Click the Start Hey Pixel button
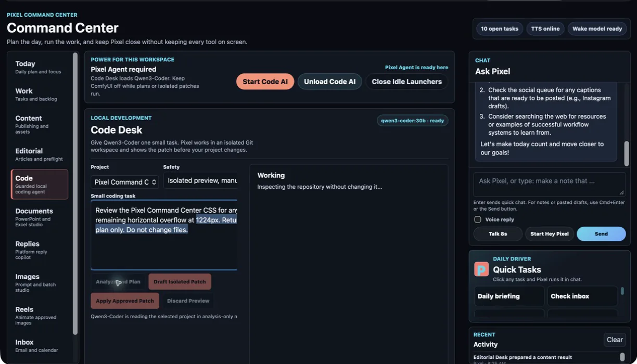The width and height of the screenshot is (637, 364). [x=550, y=234]
